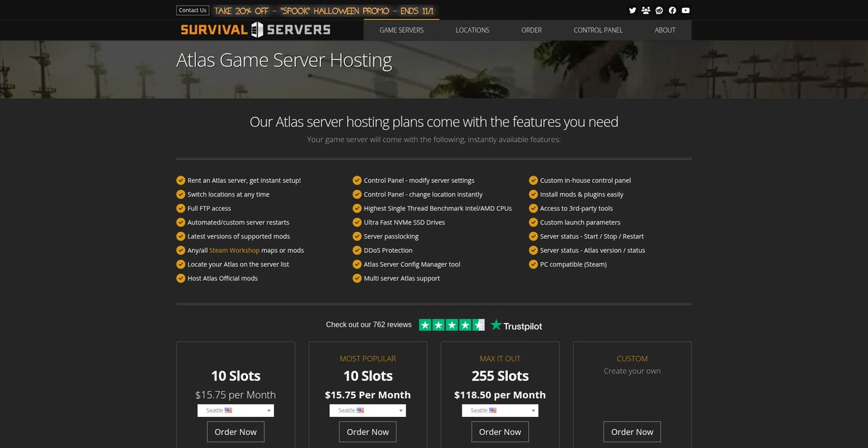Click 'Highest Single Thread Benchmark Intel/AMD CPUs'

click(x=438, y=208)
